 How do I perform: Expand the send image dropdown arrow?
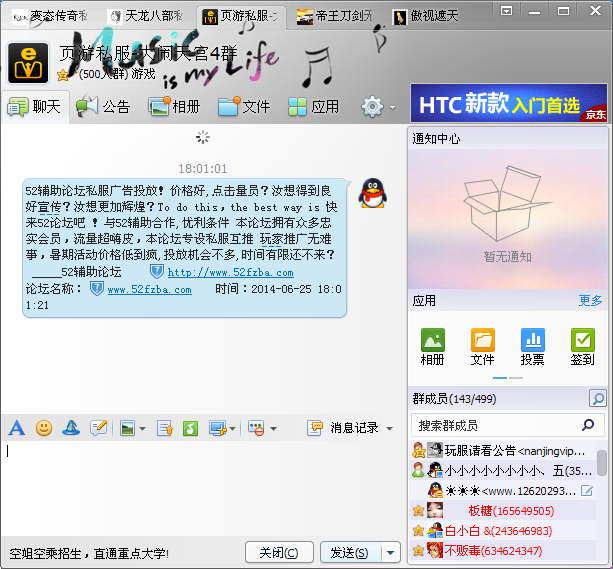point(143,429)
